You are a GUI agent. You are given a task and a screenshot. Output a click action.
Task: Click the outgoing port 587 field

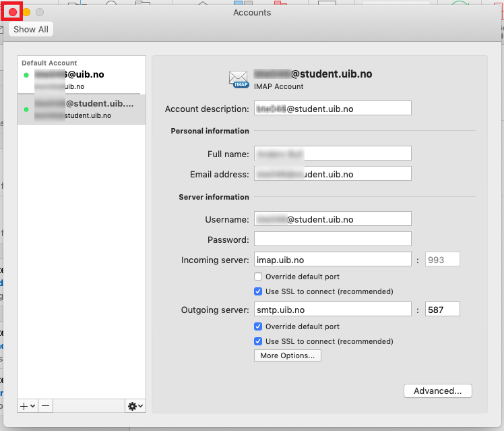pos(443,310)
